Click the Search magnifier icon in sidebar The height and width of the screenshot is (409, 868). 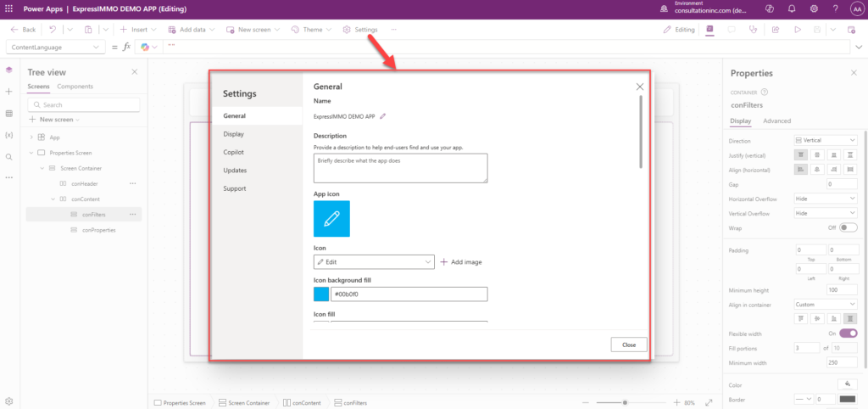[x=8, y=157]
